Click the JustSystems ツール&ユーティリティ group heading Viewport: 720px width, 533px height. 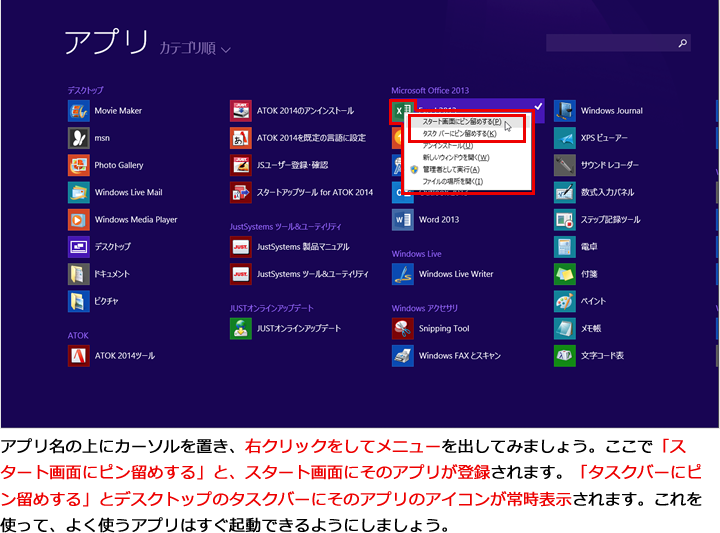point(285,227)
